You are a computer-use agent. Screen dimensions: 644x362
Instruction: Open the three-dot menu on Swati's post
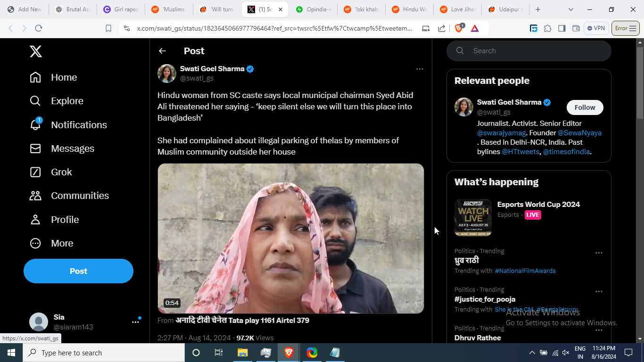(x=420, y=69)
